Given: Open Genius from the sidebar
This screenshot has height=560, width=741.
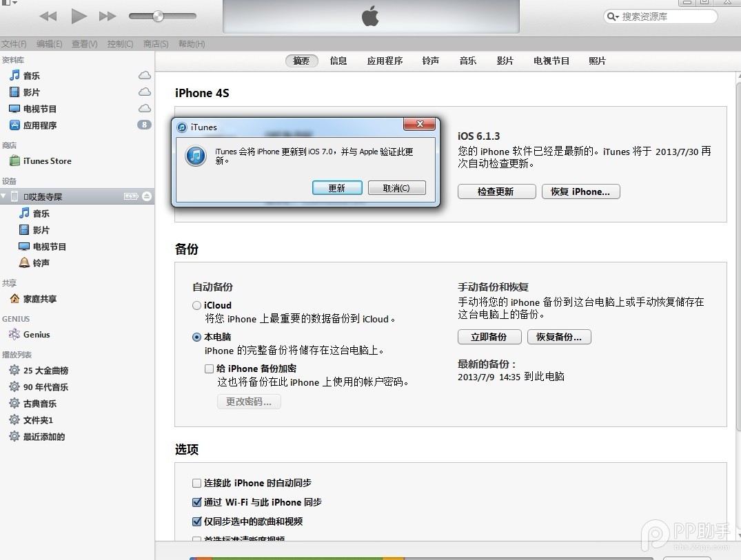Looking at the screenshot, I should [36, 334].
